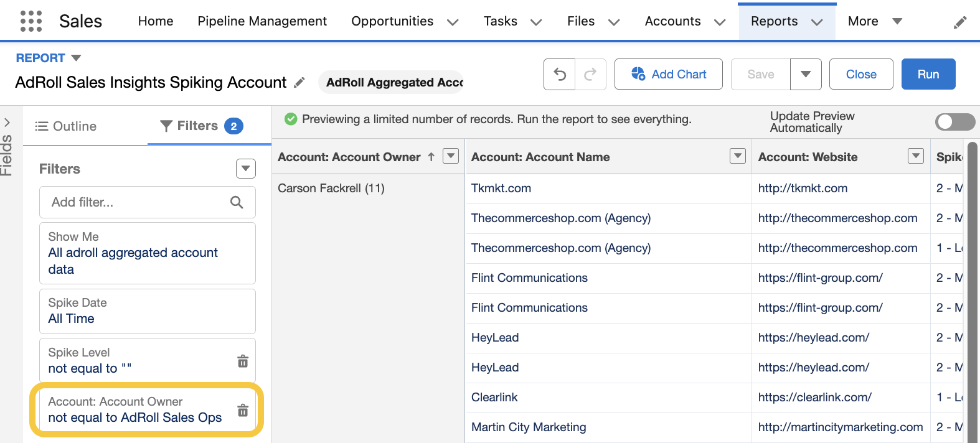Open Pipeline Management in navigation bar
The height and width of the screenshot is (443, 980).
[262, 21]
